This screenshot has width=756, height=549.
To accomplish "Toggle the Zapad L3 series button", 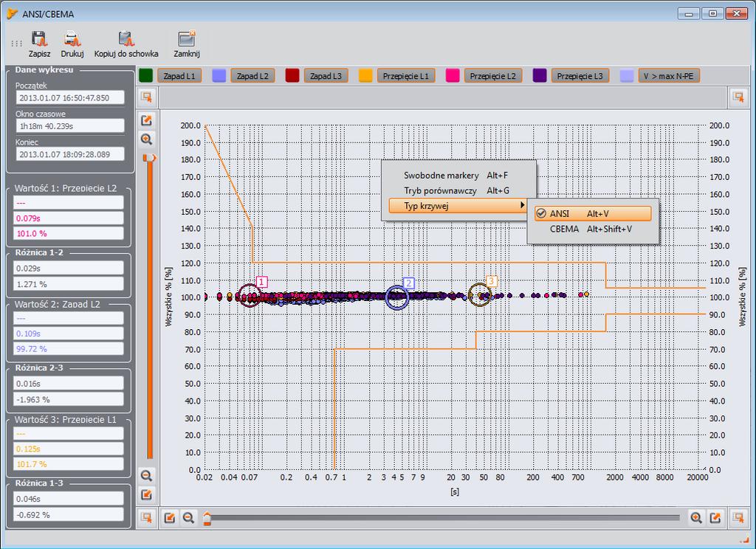I will (326, 76).
